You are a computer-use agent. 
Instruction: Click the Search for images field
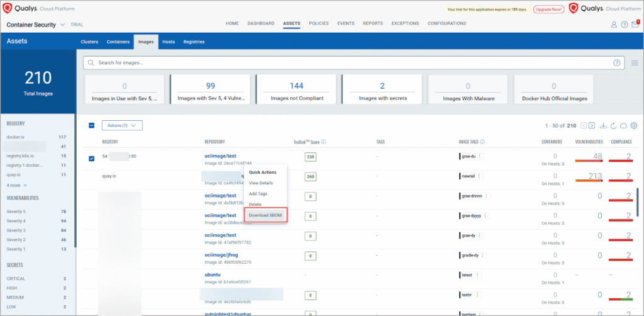pos(353,63)
